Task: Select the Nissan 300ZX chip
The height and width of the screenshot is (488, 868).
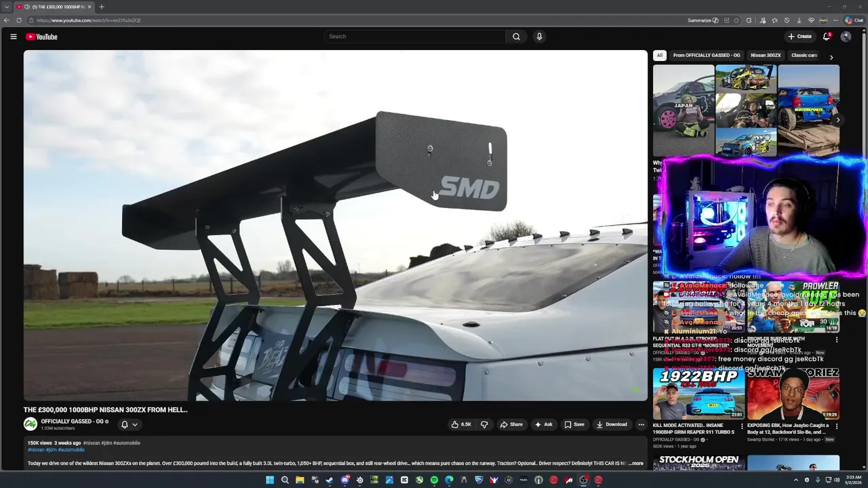Action: tap(765, 56)
